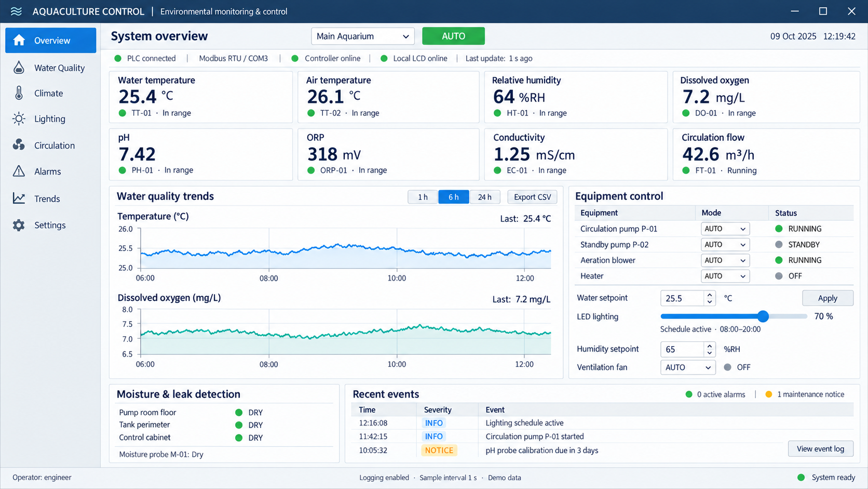Open the Climate section
This screenshot has height=489, width=868.
[50, 93]
